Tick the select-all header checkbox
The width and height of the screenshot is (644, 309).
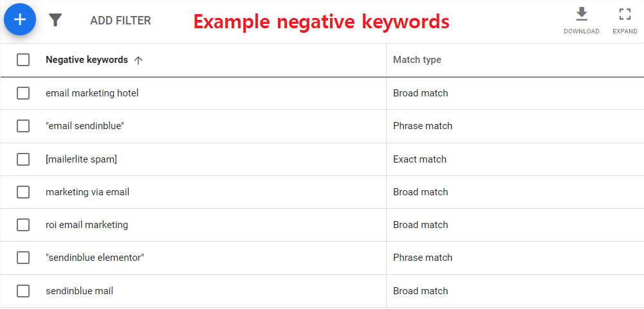23,60
